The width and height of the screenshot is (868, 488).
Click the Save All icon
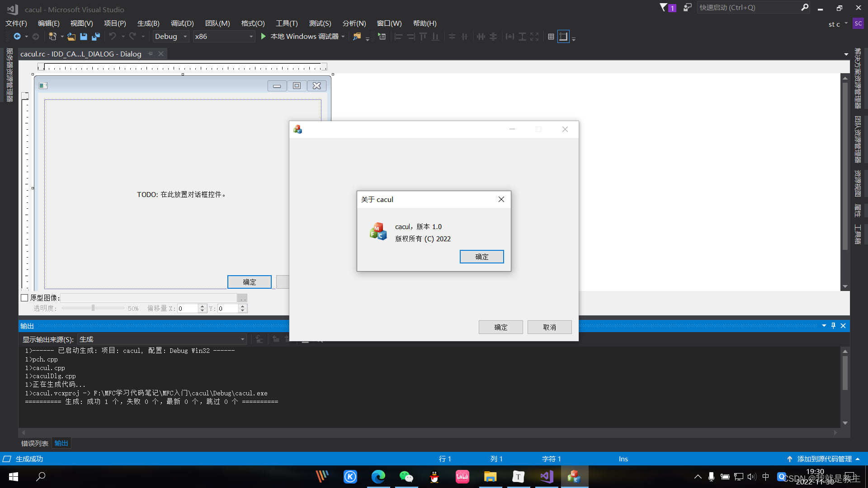point(95,37)
